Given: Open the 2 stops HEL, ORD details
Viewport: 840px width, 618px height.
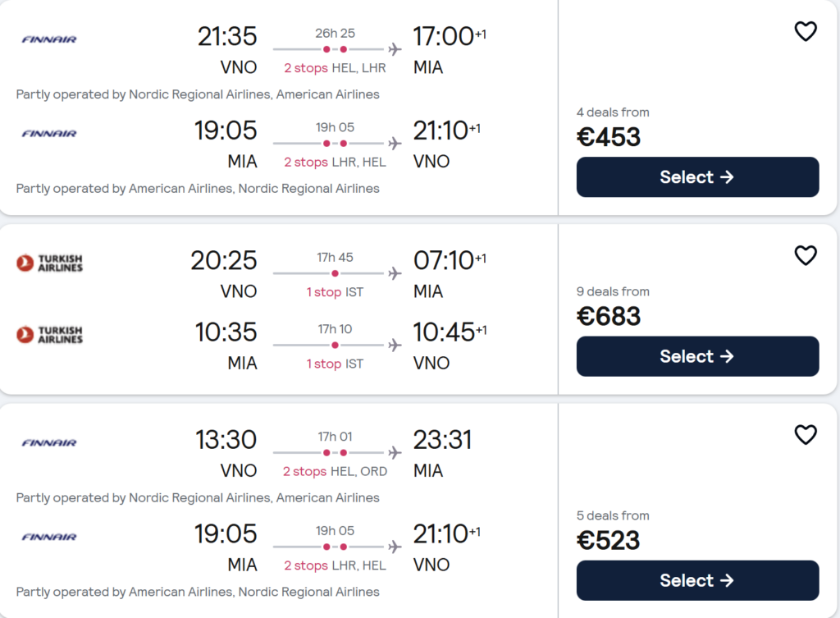Looking at the screenshot, I should (x=335, y=471).
